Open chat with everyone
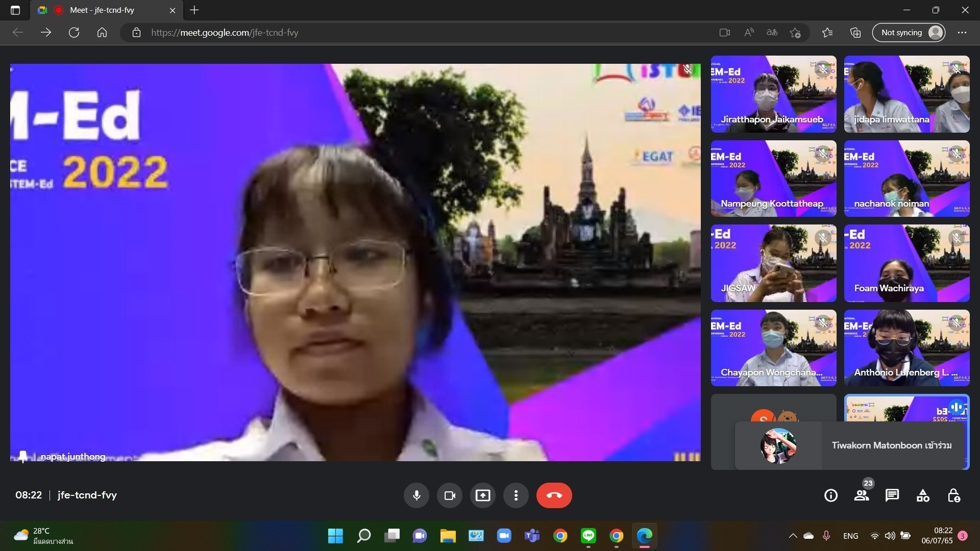 click(892, 495)
